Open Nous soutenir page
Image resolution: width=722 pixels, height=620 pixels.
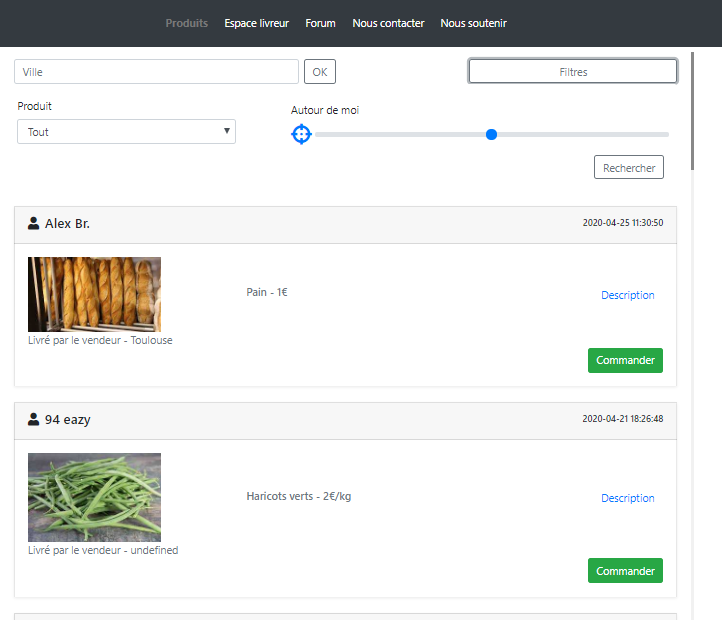click(x=473, y=23)
